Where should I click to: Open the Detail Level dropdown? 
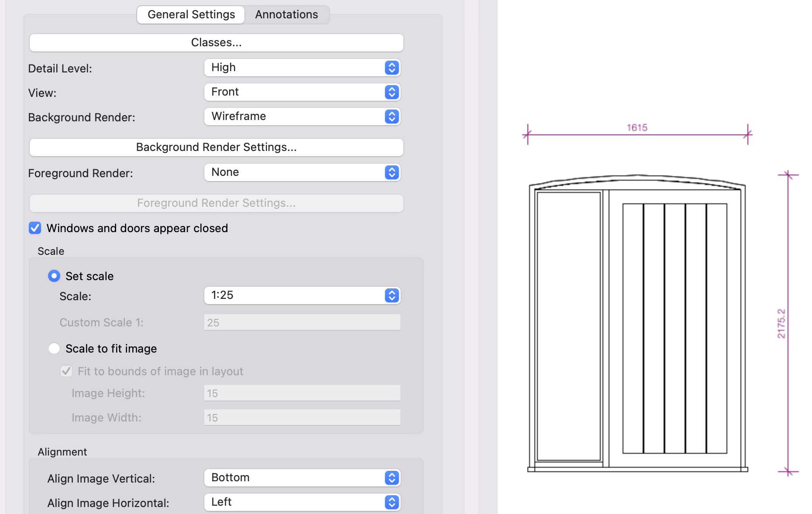coord(302,68)
